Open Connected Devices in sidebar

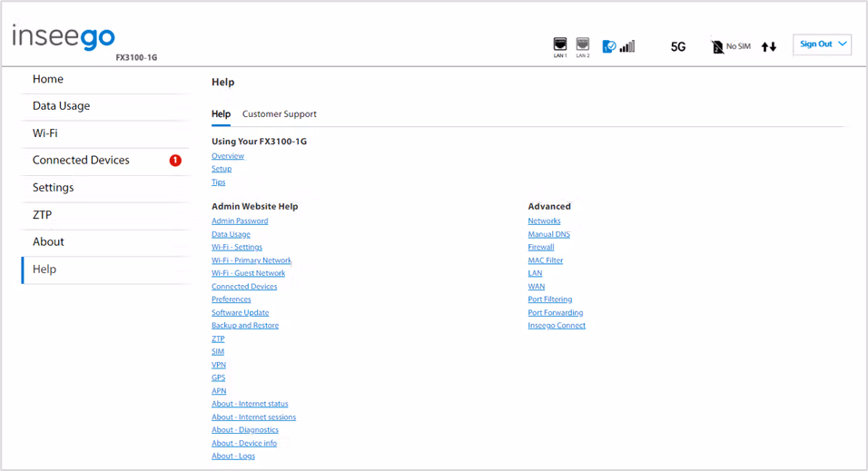(x=105, y=161)
